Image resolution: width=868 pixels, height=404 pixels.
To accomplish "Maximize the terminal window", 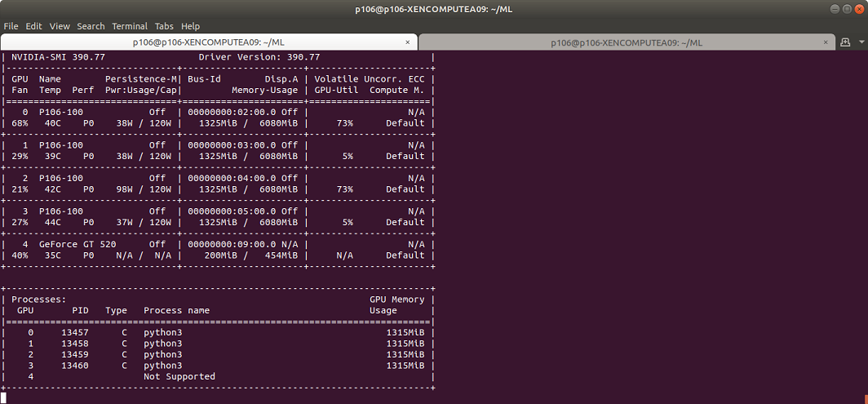I will tap(847, 9).
